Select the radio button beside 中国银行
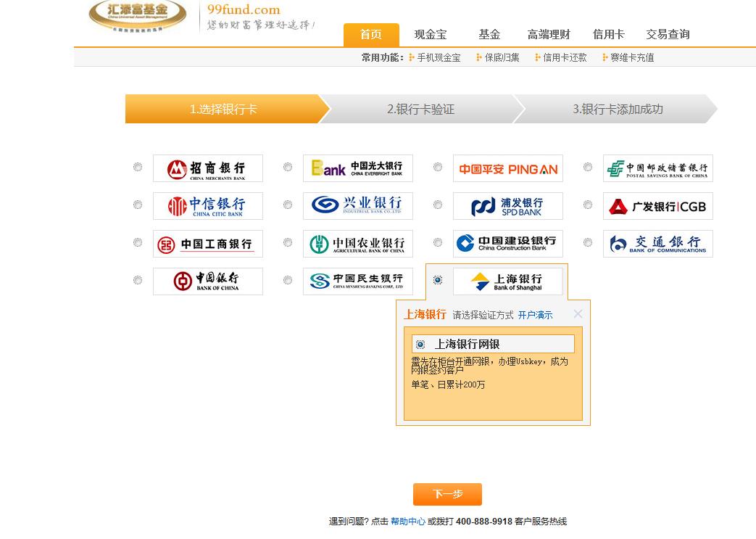Screen dimensions: 756x539 (x=138, y=281)
